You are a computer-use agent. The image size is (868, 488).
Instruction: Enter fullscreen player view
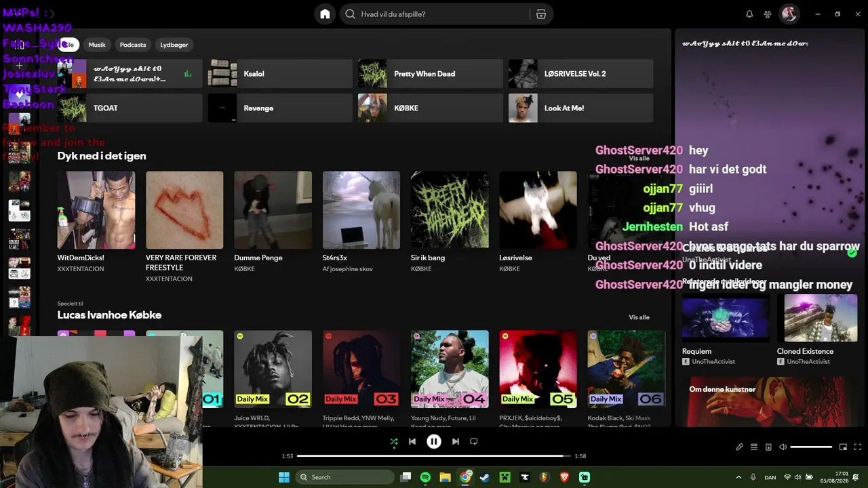pos(858,447)
